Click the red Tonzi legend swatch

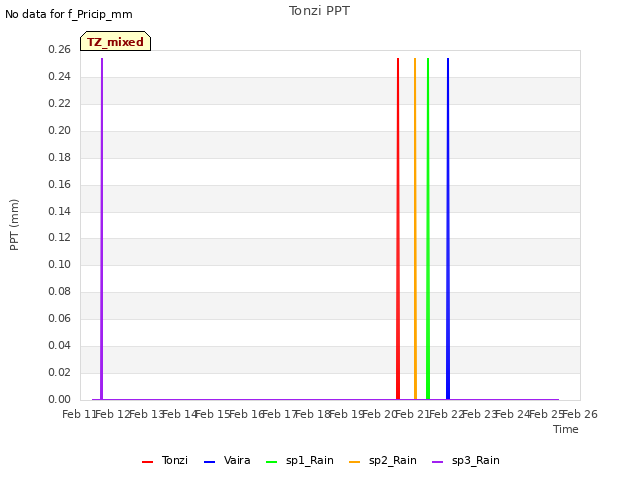[x=147, y=462]
